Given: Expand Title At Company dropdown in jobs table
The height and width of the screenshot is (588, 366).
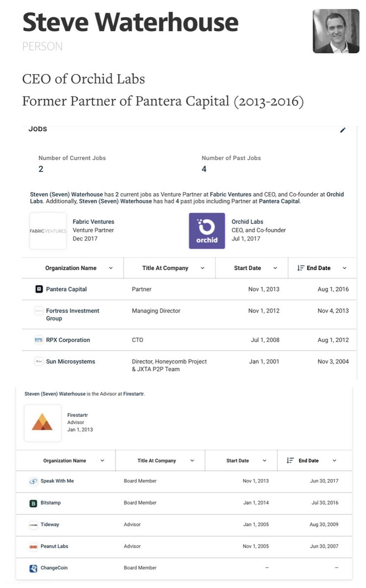Looking at the screenshot, I should 202,269.
